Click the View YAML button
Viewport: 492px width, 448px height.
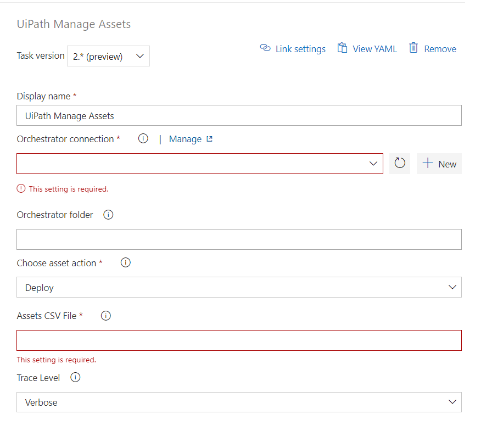tap(367, 49)
